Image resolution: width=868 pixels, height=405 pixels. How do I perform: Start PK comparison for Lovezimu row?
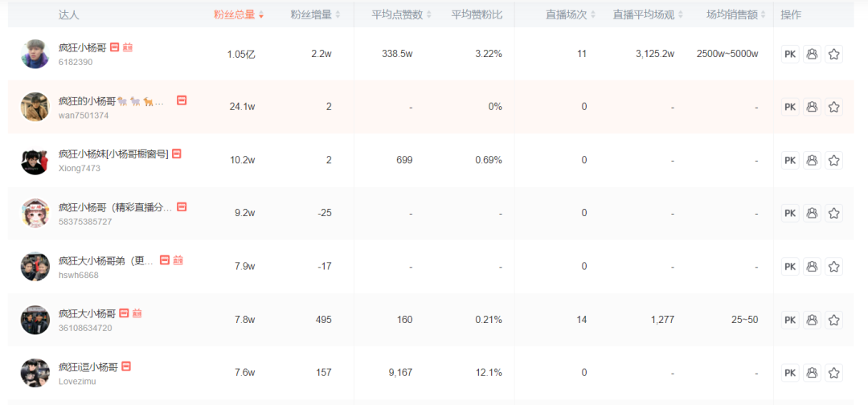point(790,372)
